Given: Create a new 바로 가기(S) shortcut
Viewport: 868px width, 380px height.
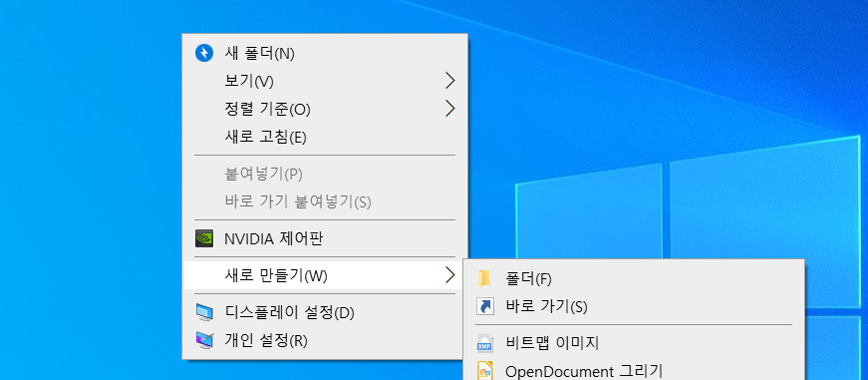Looking at the screenshot, I should 634,306.
